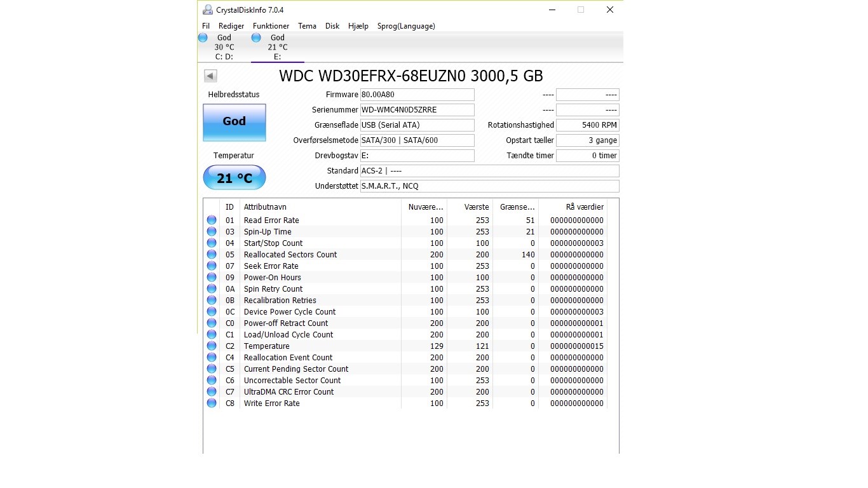Click the Rå værdier column header

pyautogui.click(x=573, y=207)
